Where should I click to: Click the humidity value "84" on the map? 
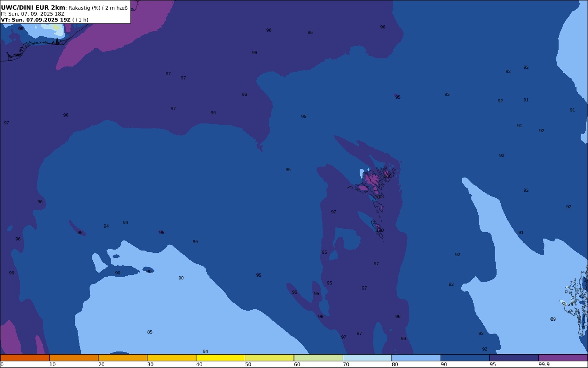(205, 351)
